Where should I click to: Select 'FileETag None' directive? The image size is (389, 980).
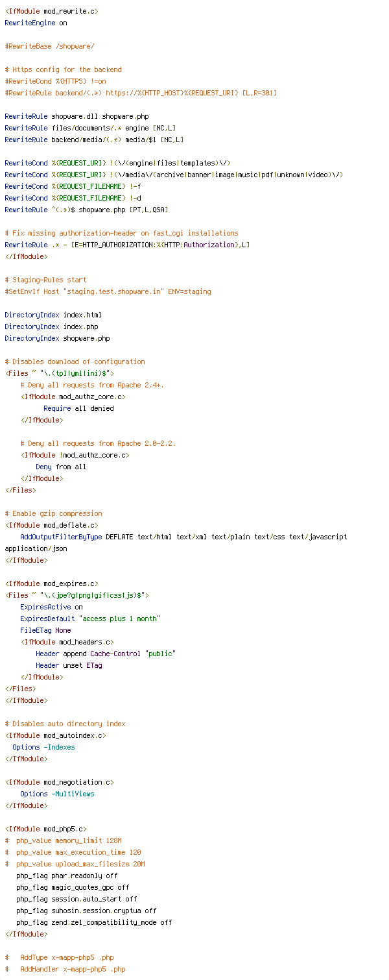[45, 630]
